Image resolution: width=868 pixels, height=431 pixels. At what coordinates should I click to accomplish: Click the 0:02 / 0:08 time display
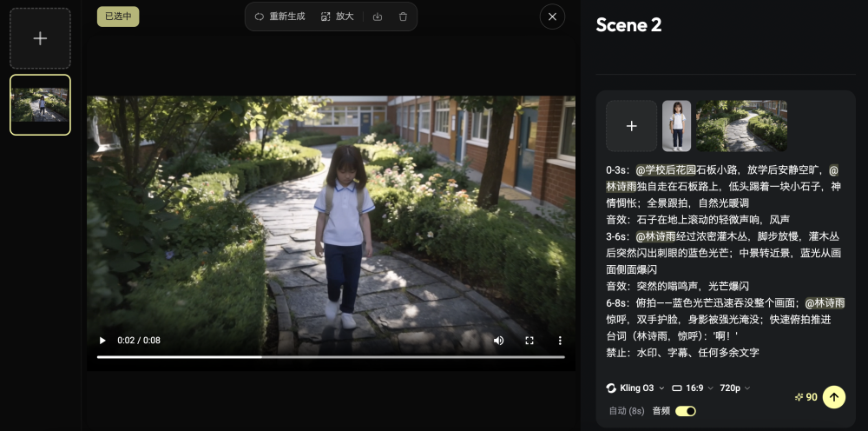139,340
